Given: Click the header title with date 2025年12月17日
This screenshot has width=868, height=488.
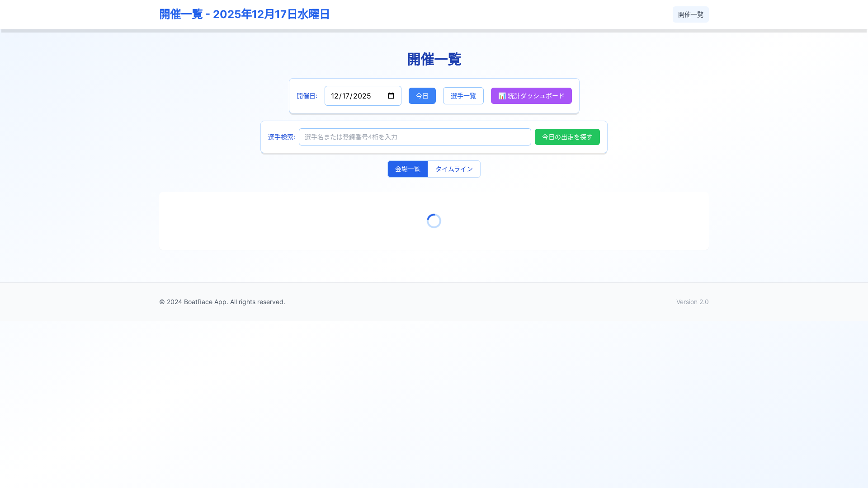Looking at the screenshot, I should click(x=245, y=14).
